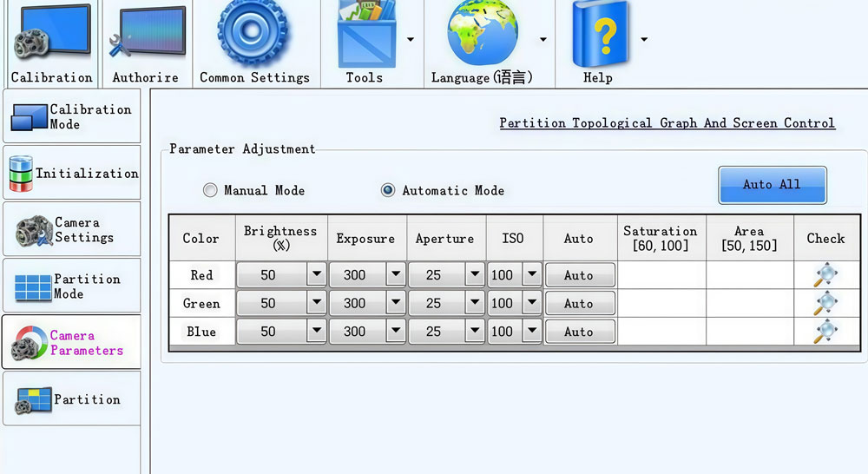Viewport: 868px width, 474px height.
Task: Click the Blue color row label
Action: click(x=201, y=331)
